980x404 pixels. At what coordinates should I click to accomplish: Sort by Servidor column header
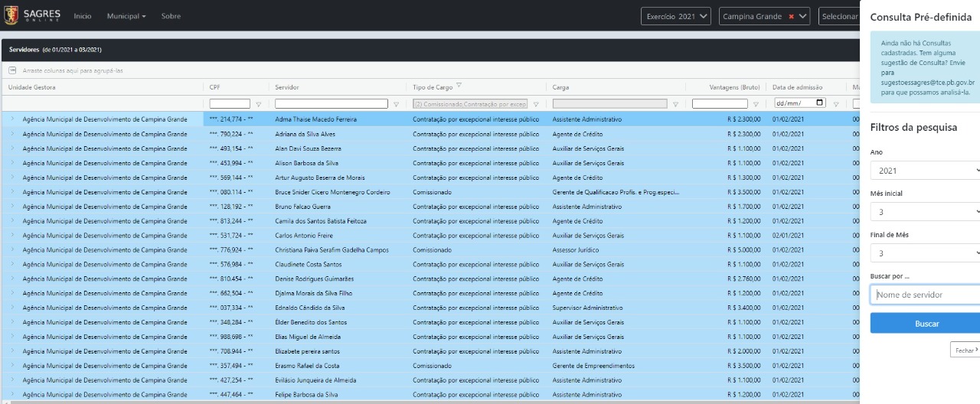click(x=287, y=87)
